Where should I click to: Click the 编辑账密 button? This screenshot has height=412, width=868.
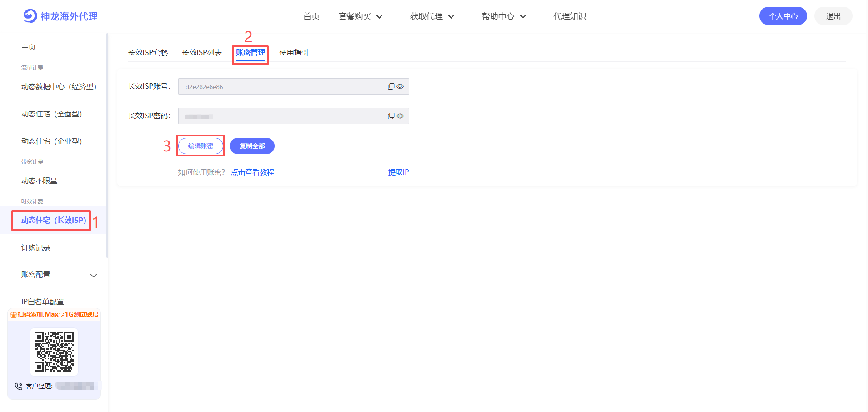tap(201, 146)
